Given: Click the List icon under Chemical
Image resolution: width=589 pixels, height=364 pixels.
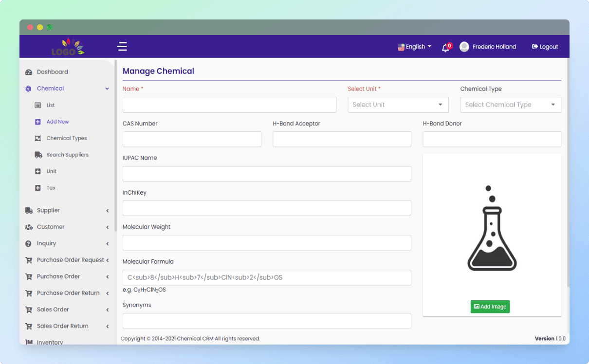Looking at the screenshot, I should point(38,105).
